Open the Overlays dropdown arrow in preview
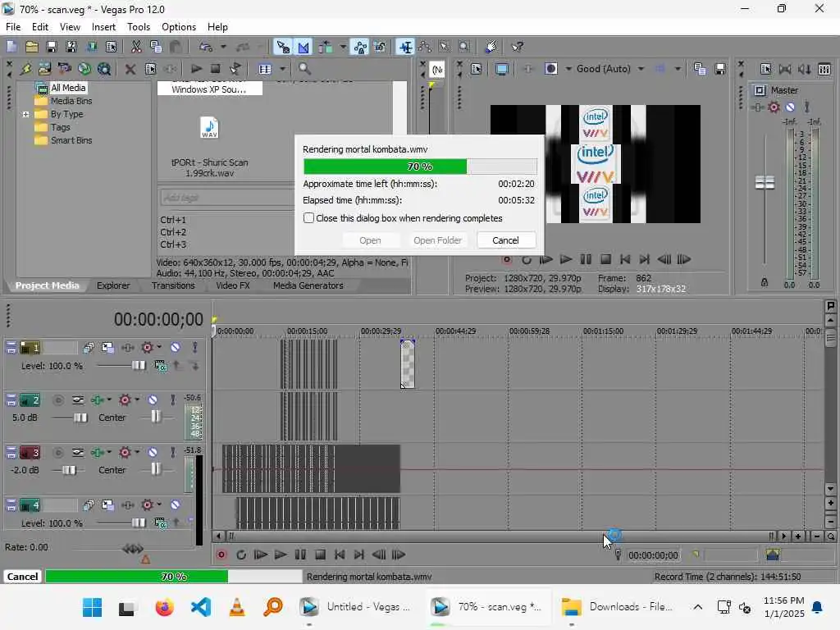The width and height of the screenshot is (840, 630). (678, 69)
